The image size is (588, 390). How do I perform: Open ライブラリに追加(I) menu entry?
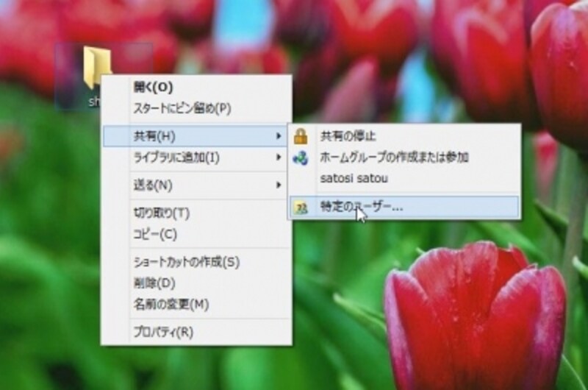pos(197,157)
